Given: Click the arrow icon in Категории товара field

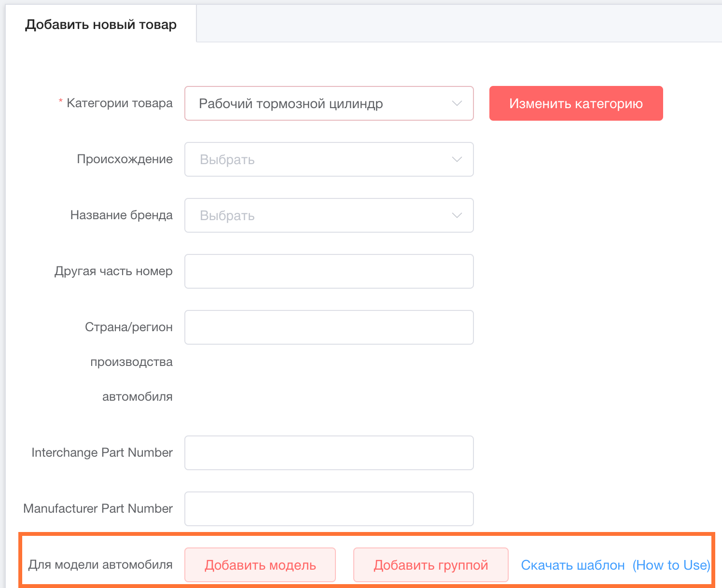Looking at the screenshot, I should click(x=457, y=103).
